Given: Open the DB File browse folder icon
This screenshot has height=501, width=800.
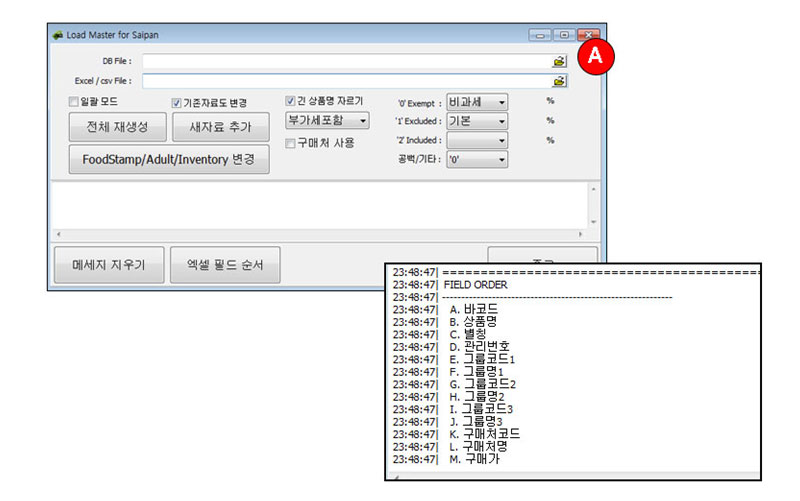Looking at the screenshot, I should [x=559, y=61].
